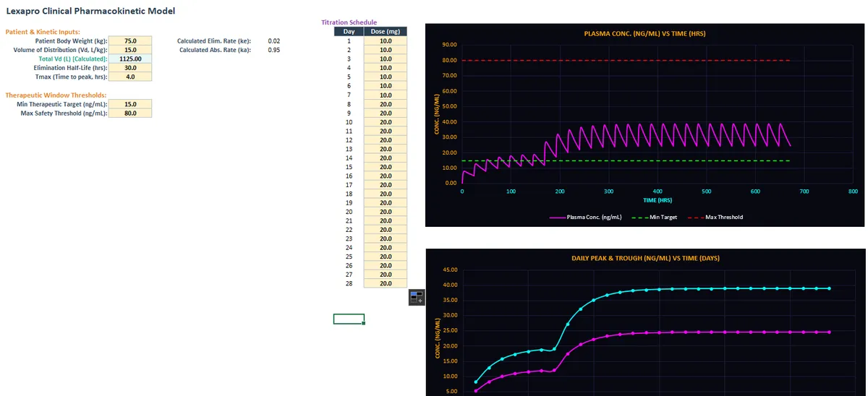Viewport: 868px width, 396px height.
Task: Select the Day 21 dose cell
Action: (385, 220)
